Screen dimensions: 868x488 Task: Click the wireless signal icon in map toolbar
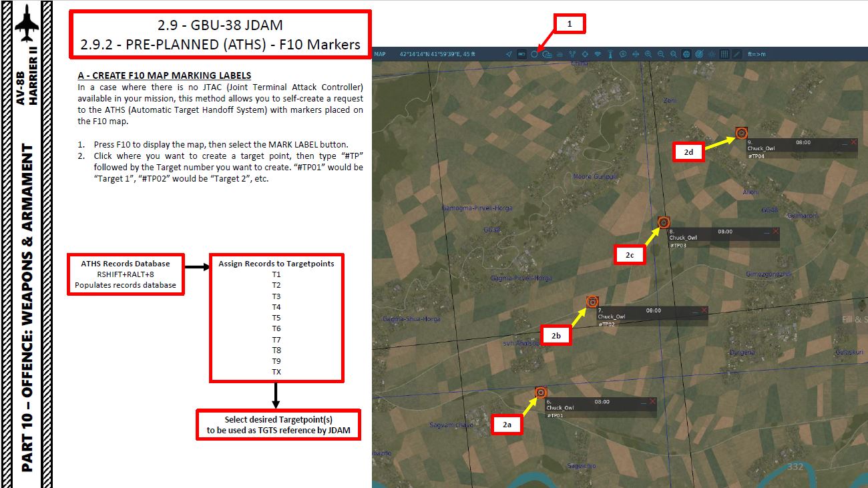point(598,54)
